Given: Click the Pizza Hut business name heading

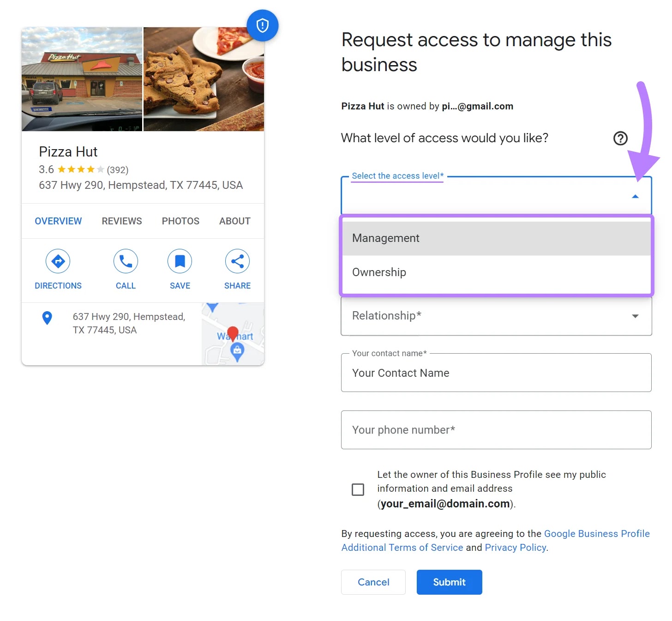Looking at the screenshot, I should pyautogui.click(x=68, y=152).
